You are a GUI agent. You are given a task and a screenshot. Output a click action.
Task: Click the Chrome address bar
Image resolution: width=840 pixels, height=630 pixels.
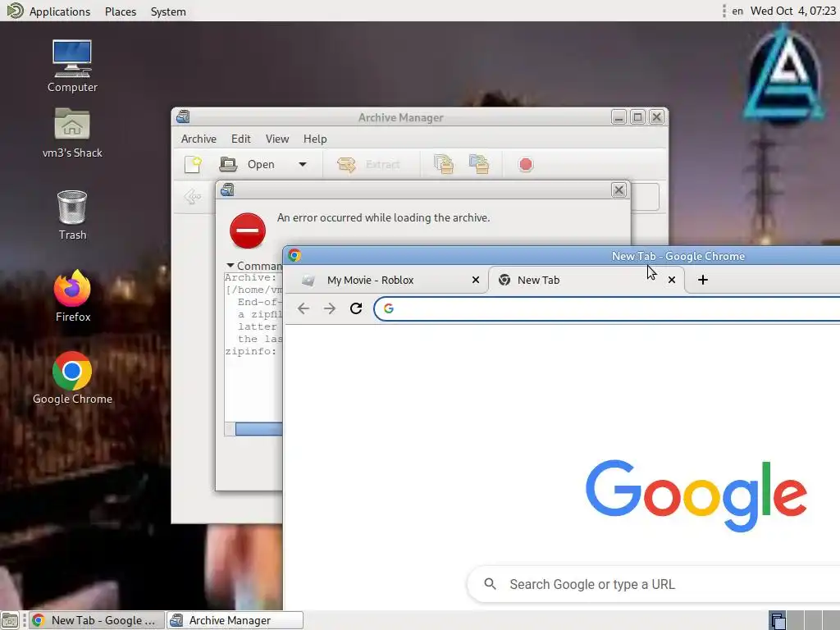(607, 308)
